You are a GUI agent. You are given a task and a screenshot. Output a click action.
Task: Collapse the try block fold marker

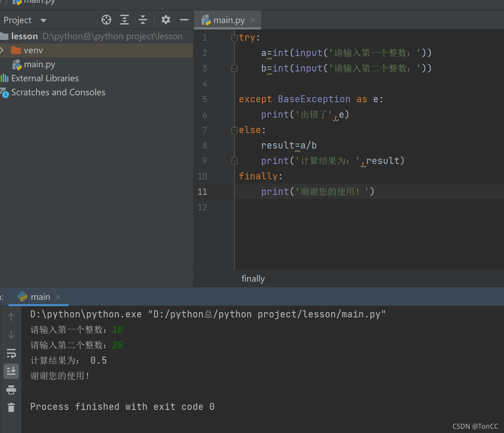tap(234, 38)
